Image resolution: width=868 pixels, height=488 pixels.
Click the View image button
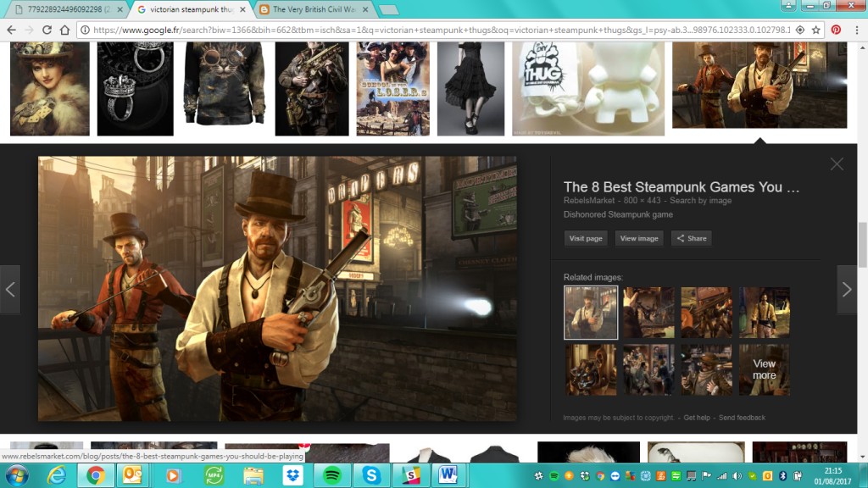tap(639, 238)
